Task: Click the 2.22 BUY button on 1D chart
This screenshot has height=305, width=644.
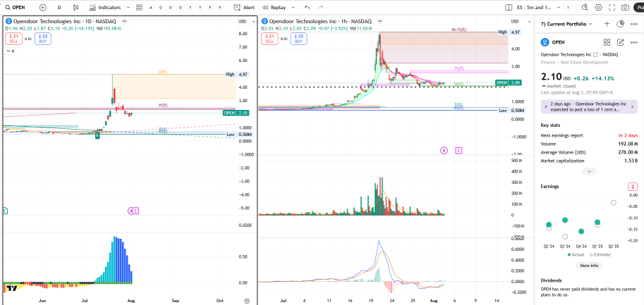Action: (42, 39)
